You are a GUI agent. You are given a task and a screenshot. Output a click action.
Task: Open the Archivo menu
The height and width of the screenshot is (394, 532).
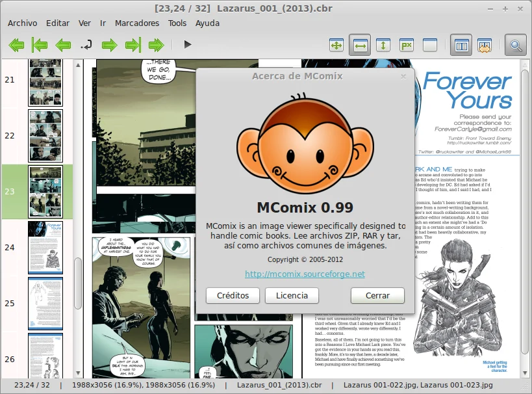[22, 23]
